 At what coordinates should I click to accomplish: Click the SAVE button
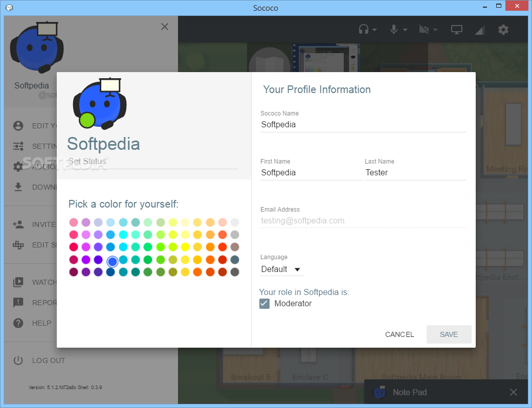coord(449,334)
